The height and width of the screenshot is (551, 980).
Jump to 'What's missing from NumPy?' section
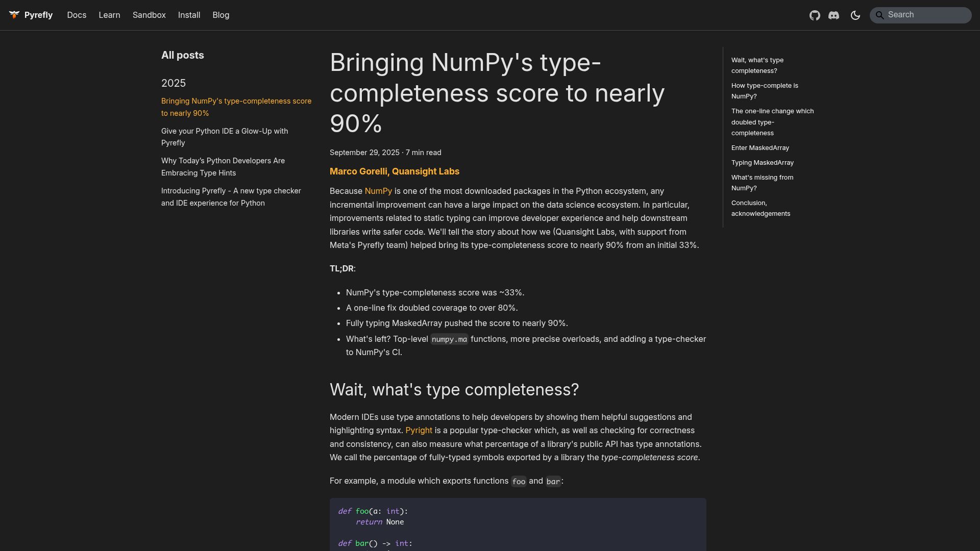762,183
